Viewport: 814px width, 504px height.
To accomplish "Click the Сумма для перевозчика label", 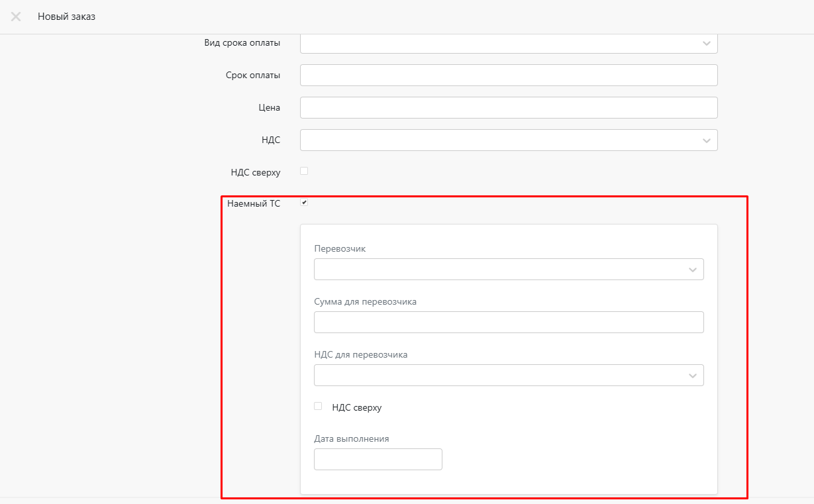I will [365, 301].
